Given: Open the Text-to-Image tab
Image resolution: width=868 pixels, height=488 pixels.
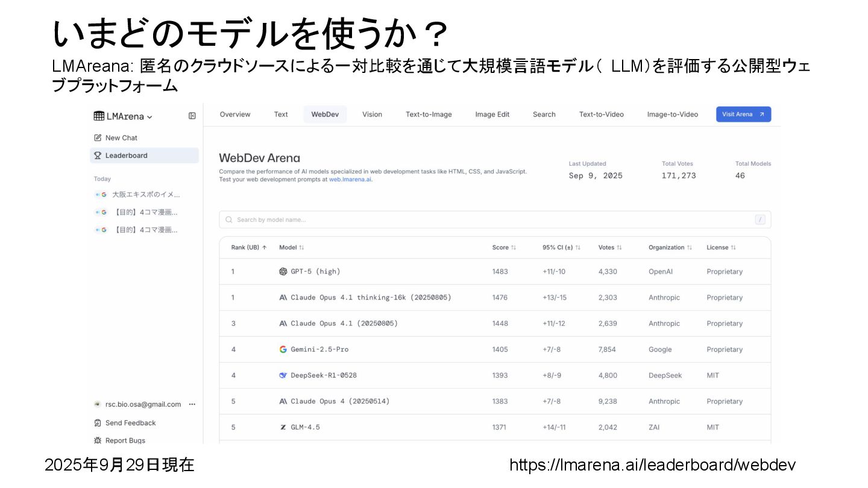Looking at the screenshot, I should tap(429, 114).
